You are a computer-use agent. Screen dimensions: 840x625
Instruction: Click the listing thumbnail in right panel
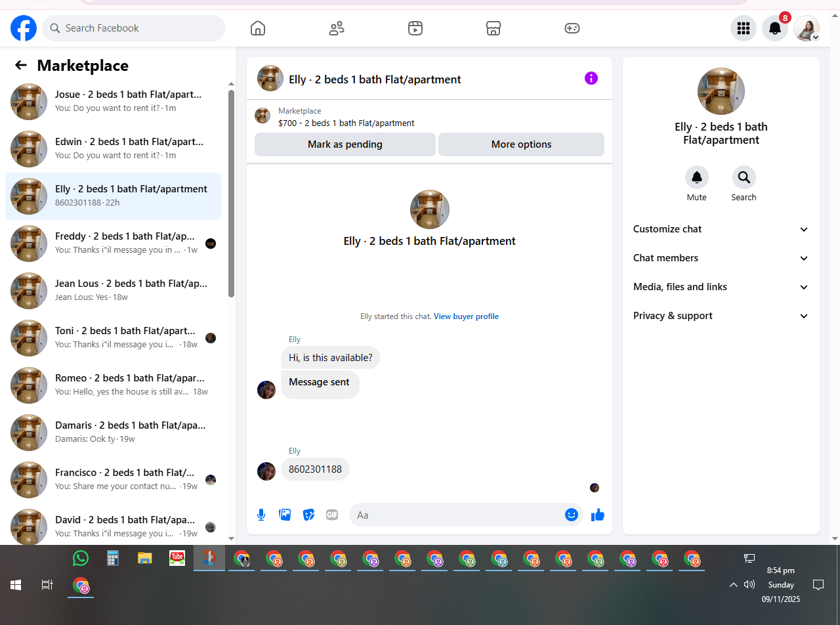click(x=721, y=91)
